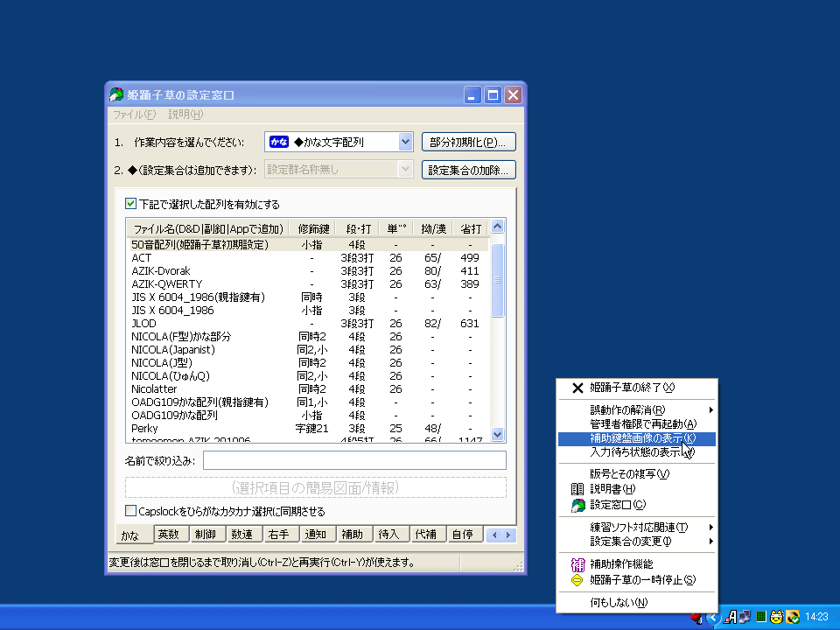Choose 版号とその複写(V) menu entry
840x630 pixels.
click(637, 474)
